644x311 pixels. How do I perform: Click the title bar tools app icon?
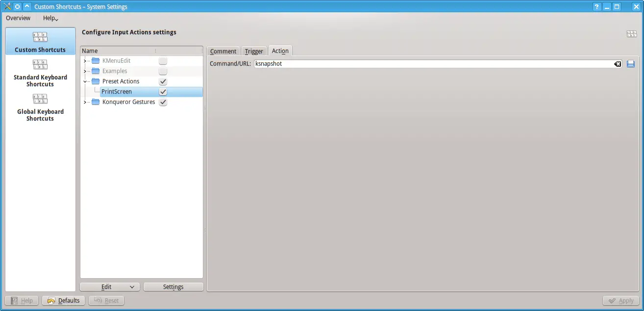[7, 6]
